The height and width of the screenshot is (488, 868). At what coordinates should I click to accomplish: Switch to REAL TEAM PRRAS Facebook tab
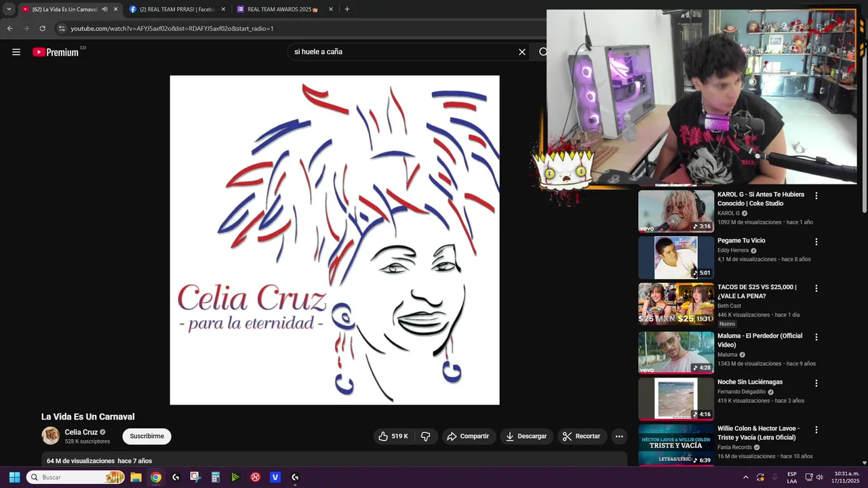[x=177, y=9]
